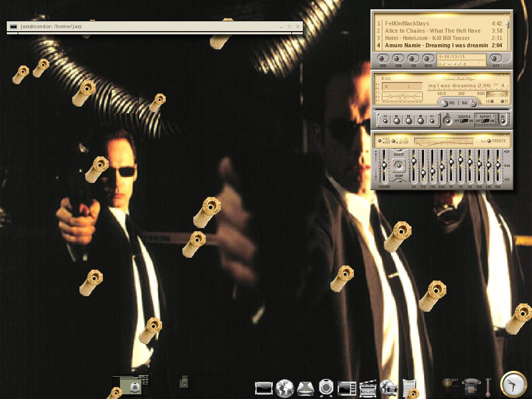Click the BAL balance knob
Image resolution: width=532 pixels, height=399 pixels.
click(x=473, y=103)
